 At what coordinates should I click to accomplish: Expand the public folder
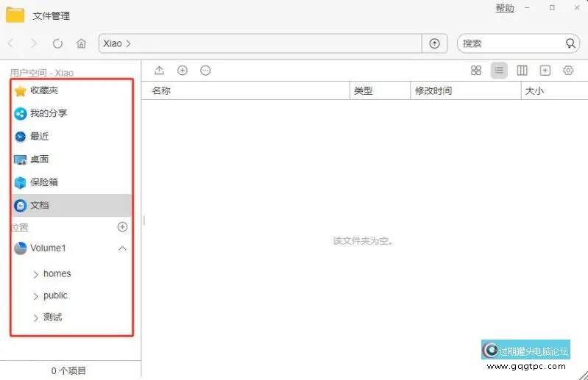tap(35, 296)
